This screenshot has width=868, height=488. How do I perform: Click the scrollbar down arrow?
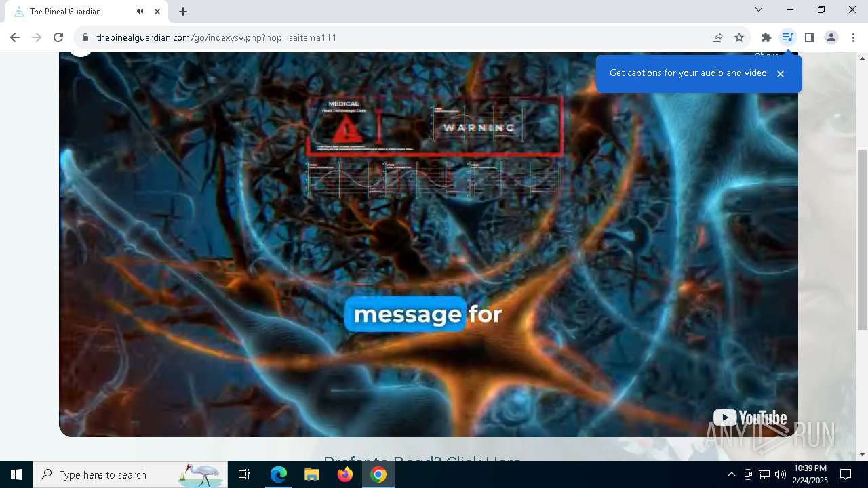pos(862,454)
